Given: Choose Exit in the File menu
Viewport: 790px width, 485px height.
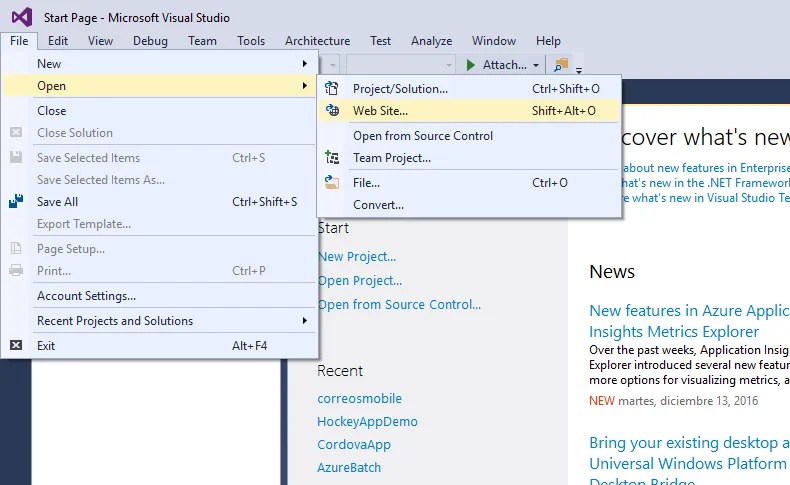Looking at the screenshot, I should [159, 345].
